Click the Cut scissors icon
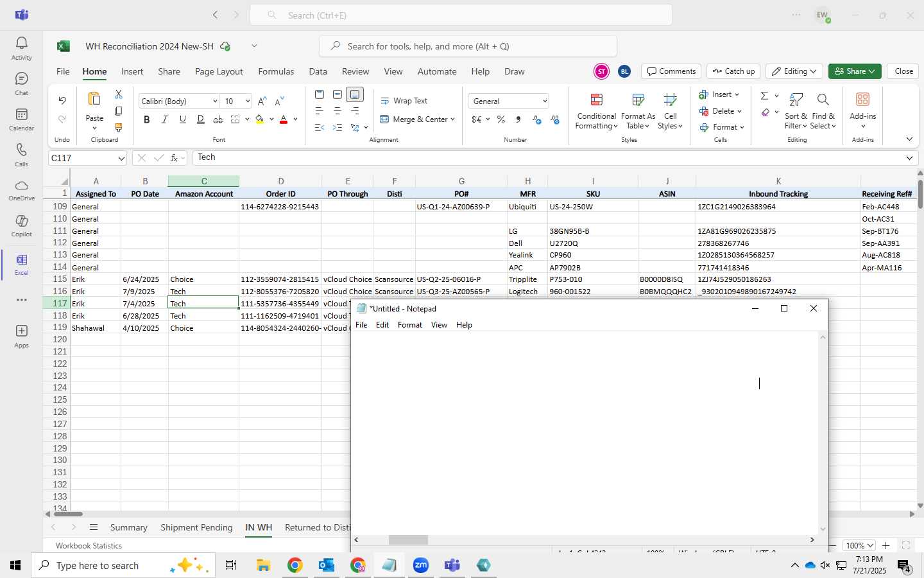The image size is (924, 578). (119, 94)
